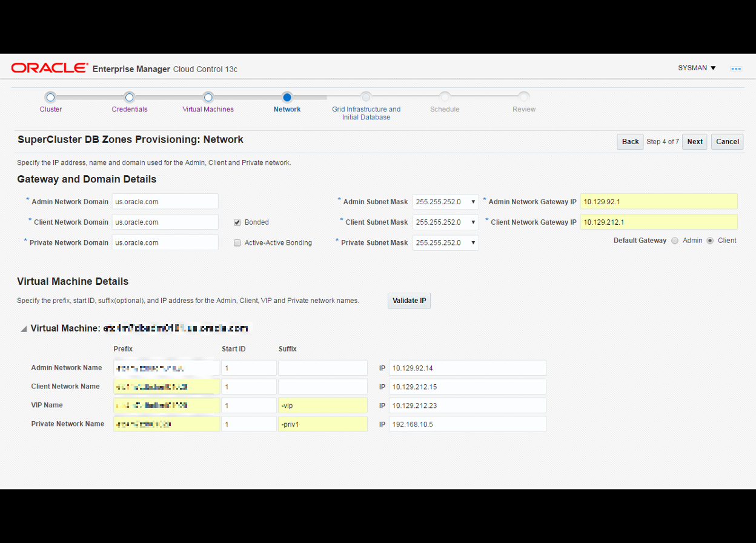Click the Gateway and Domain Details heading
This screenshot has width=756, height=543.
(x=87, y=179)
